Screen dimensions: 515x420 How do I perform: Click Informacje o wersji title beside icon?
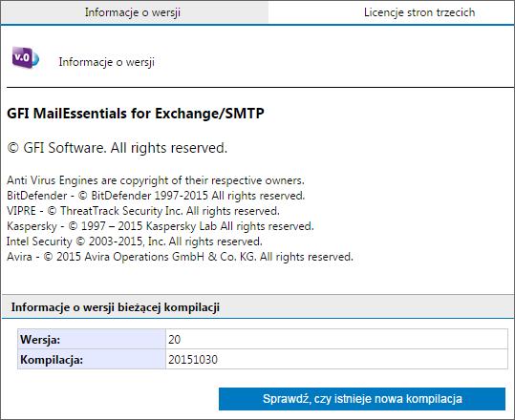tap(106, 62)
